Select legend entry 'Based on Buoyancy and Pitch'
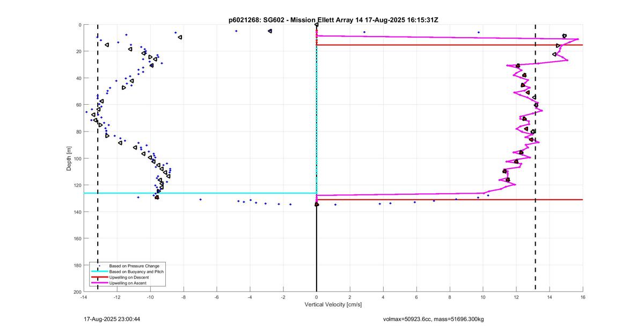 point(136,272)
